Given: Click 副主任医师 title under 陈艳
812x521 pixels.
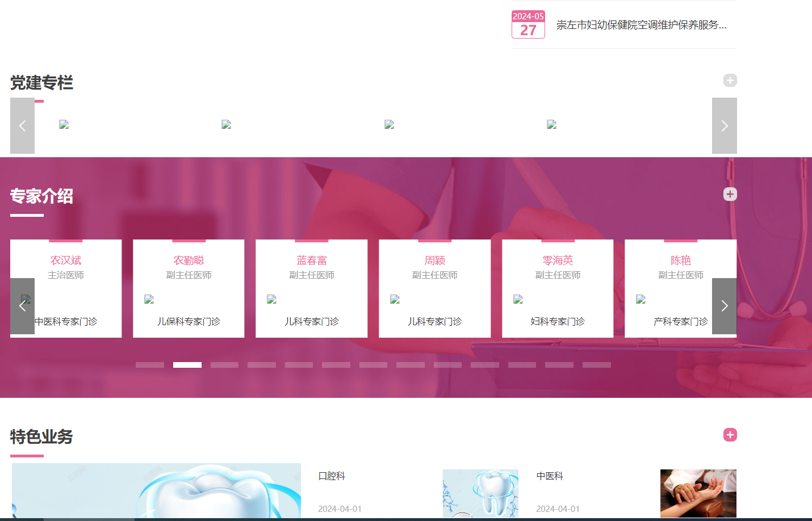Looking at the screenshot, I should (681, 275).
